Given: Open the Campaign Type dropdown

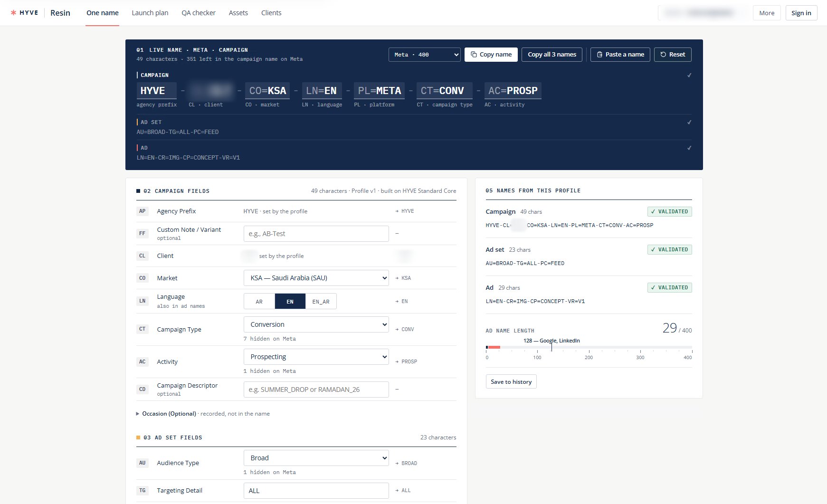Looking at the screenshot, I should coord(316,324).
